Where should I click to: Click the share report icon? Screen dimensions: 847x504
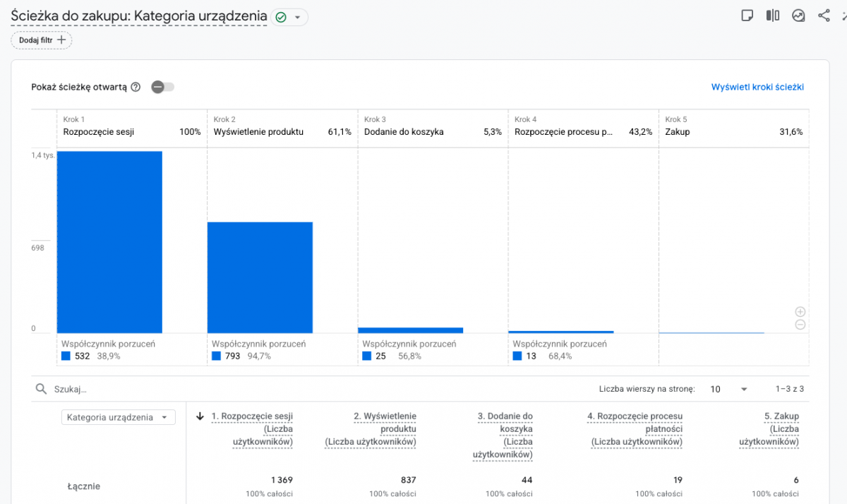[x=824, y=16]
